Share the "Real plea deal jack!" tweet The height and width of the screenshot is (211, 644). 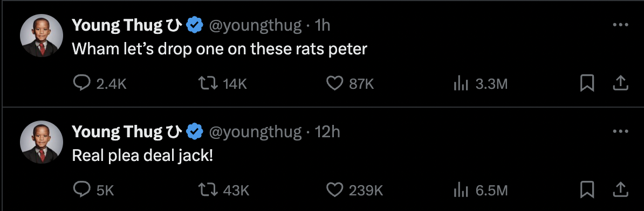[x=621, y=189]
